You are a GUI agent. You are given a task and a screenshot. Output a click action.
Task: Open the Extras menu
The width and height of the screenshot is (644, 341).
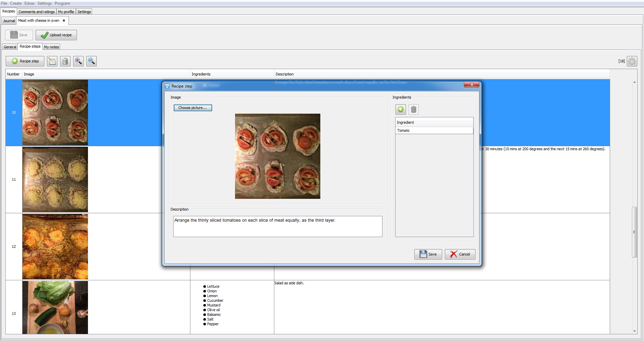click(x=30, y=3)
